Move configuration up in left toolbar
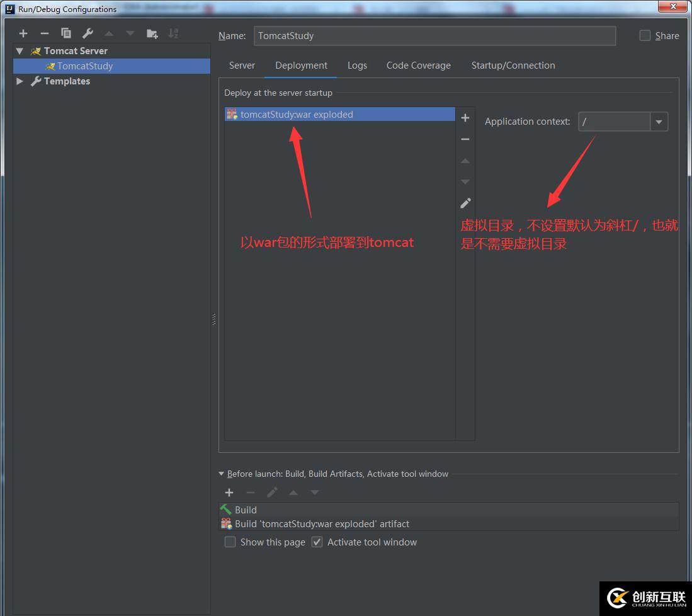The height and width of the screenshot is (616, 692). coord(109,33)
